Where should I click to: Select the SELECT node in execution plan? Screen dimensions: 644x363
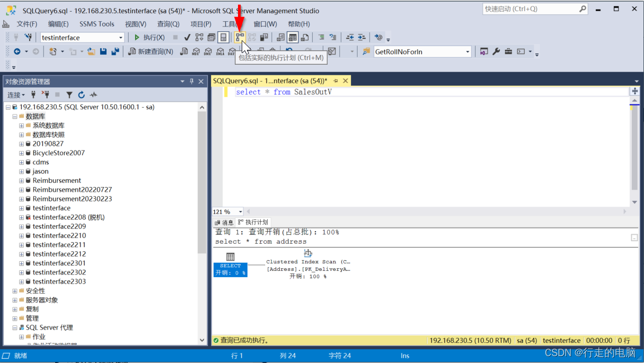(231, 264)
